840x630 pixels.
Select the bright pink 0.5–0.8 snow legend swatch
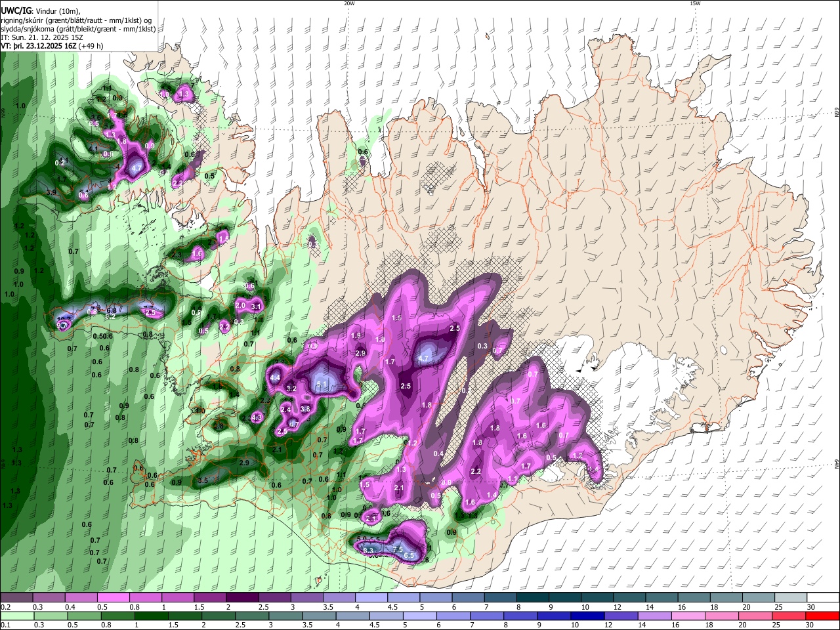[113, 598]
